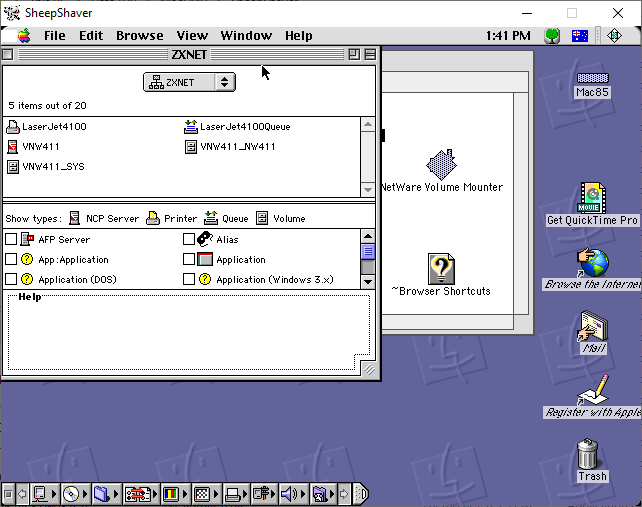Select the Register with Apple icon
Viewport: 642px width, 507px height.
tap(593, 390)
